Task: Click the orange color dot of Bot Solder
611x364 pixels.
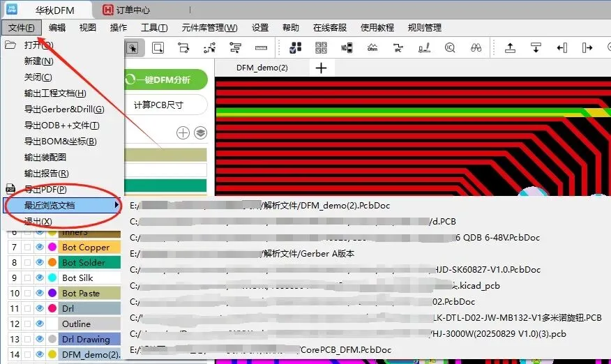Action: click(52, 262)
